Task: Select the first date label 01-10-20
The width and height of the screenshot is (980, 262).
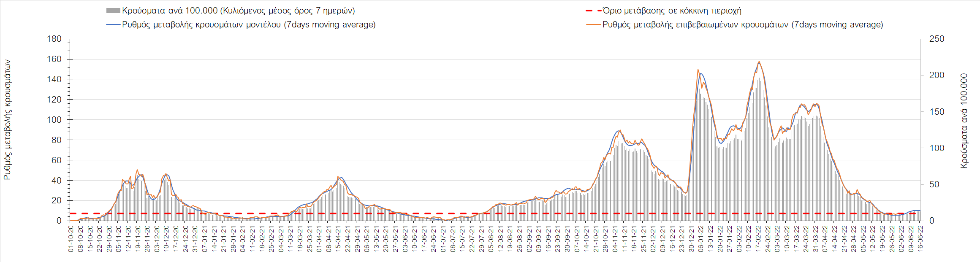Action: click(71, 238)
